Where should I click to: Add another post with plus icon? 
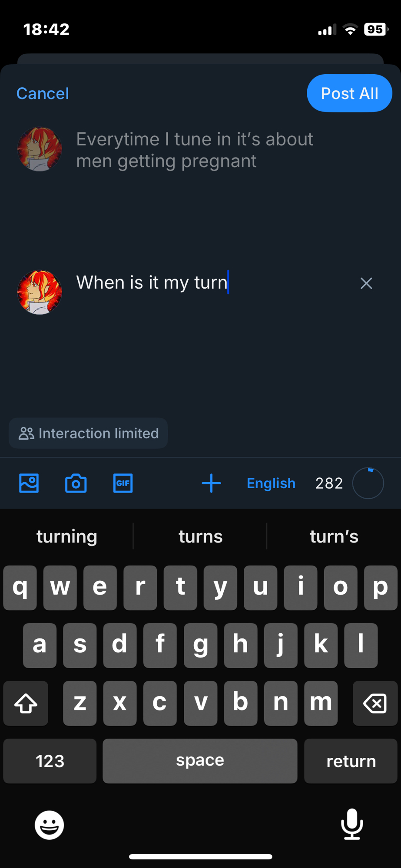pyautogui.click(x=212, y=483)
